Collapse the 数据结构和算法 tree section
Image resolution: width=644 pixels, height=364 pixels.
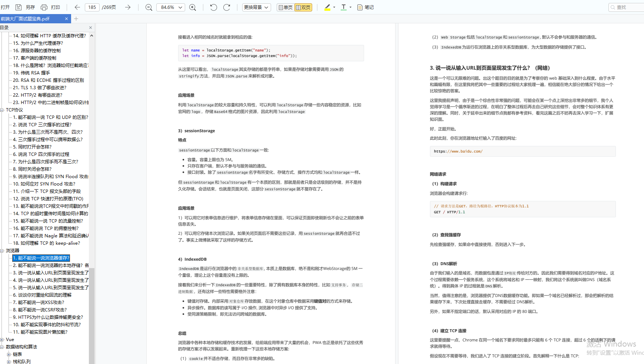(2, 347)
